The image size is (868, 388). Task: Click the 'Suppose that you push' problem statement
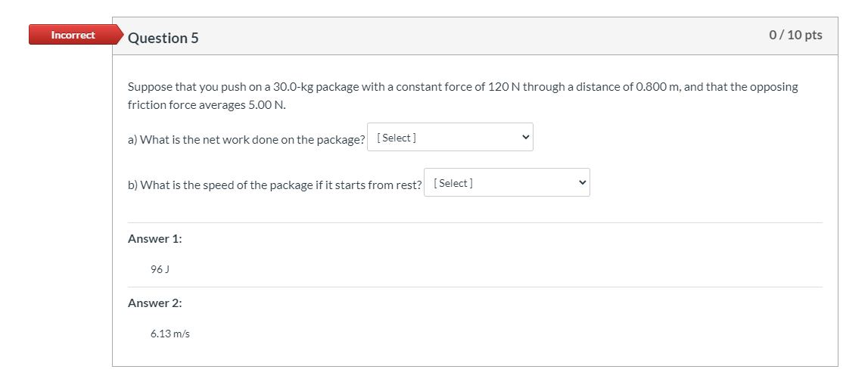pos(463,96)
